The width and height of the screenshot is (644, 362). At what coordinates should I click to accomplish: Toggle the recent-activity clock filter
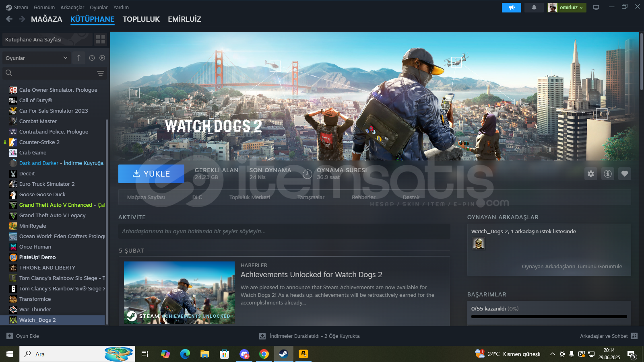point(92,58)
